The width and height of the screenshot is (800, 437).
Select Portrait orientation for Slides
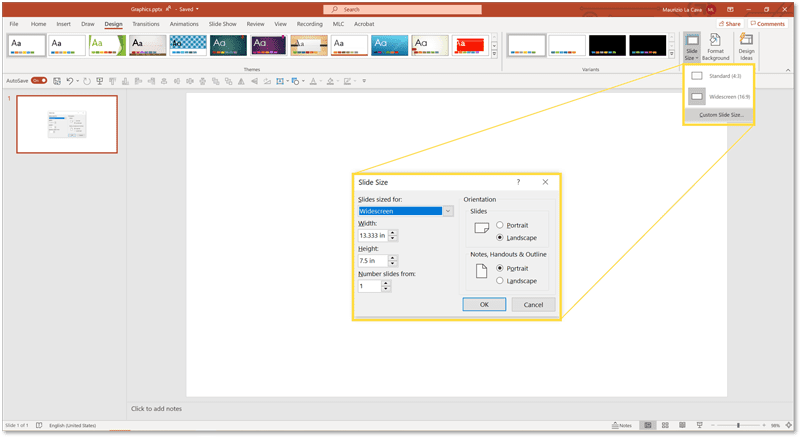[x=499, y=225]
